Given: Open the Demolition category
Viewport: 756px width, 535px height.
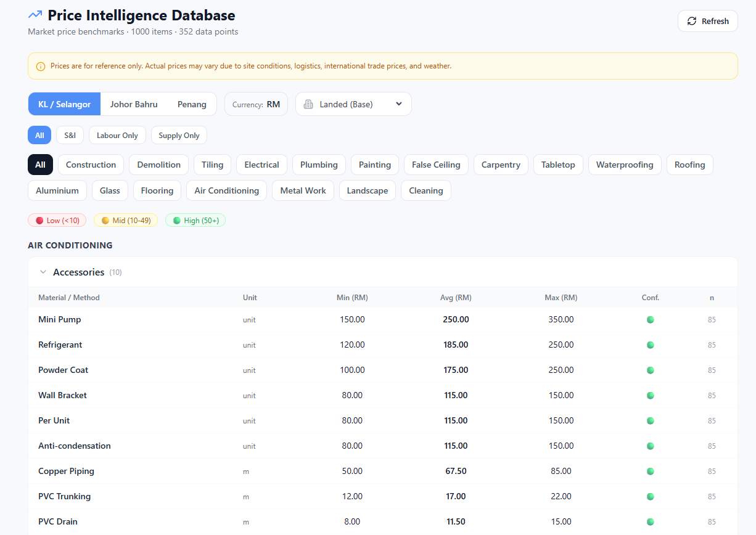Looking at the screenshot, I should [x=158, y=165].
